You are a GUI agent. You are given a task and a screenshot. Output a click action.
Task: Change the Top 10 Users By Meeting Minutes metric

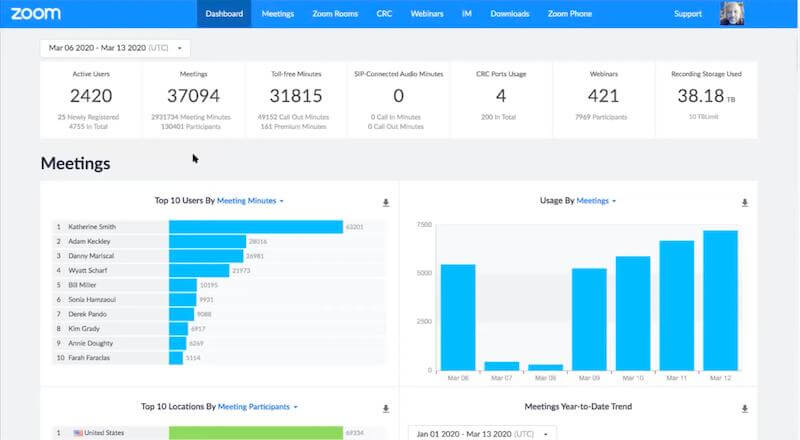pos(250,201)
